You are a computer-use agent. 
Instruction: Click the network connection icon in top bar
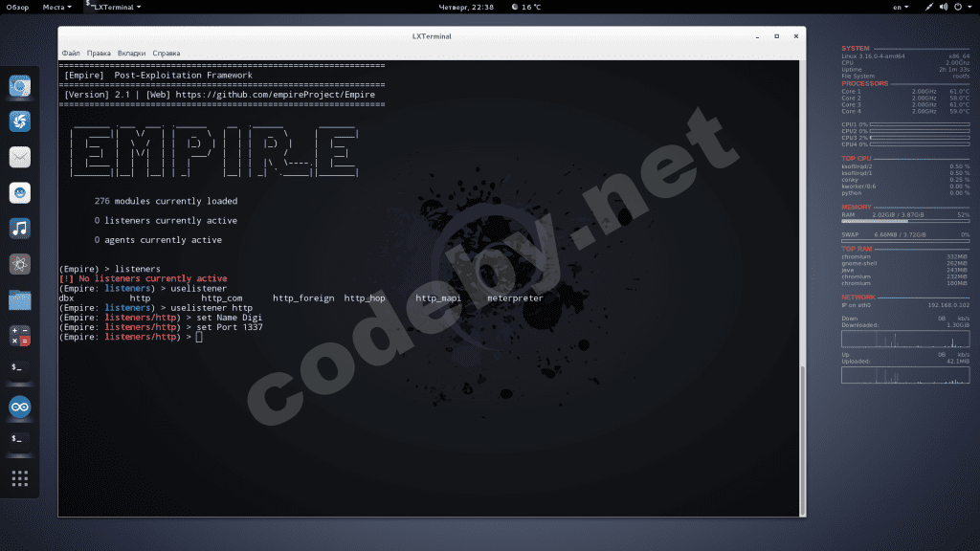click(929, 7)
